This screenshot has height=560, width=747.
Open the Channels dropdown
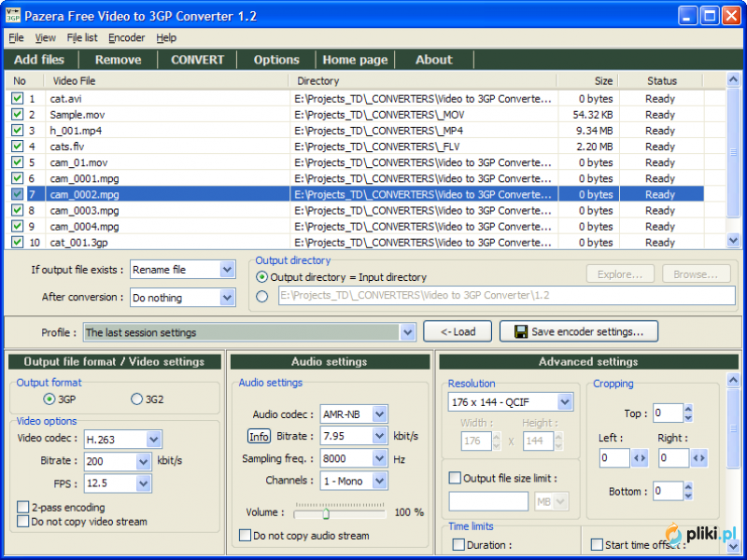coord(379,481)
